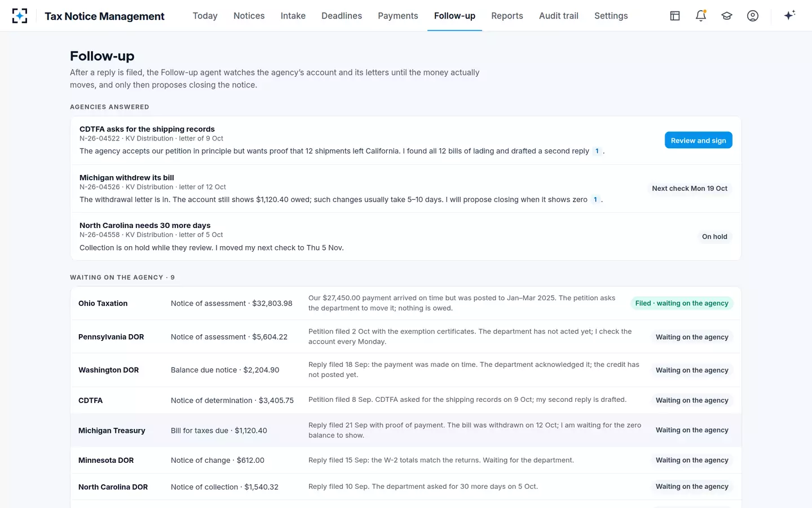Open 'CDTFA asks for the shipping records' title
Screen dimensions: 812x508
click(147, 129)
